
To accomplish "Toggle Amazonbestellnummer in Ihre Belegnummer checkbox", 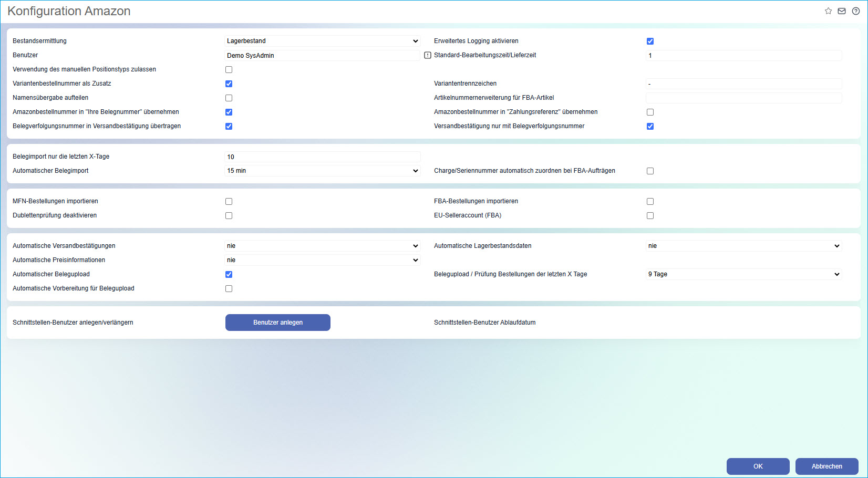I will tap(229, 112).
